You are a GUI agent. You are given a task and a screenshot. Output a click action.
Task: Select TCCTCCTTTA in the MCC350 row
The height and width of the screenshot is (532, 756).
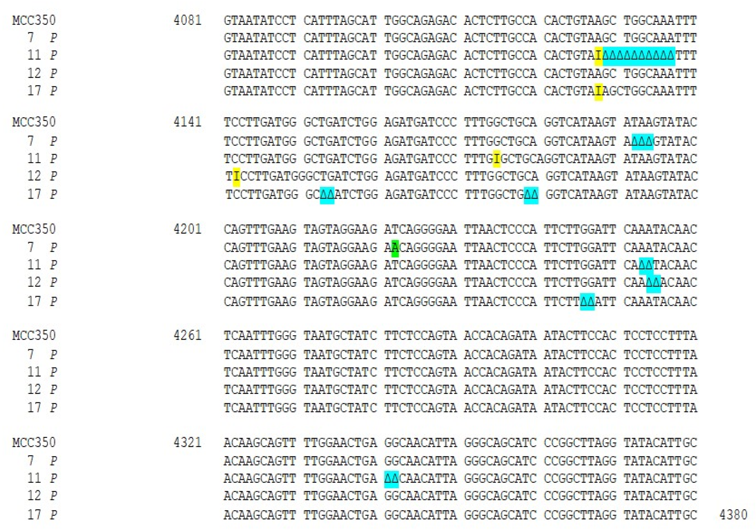[660, 335]
